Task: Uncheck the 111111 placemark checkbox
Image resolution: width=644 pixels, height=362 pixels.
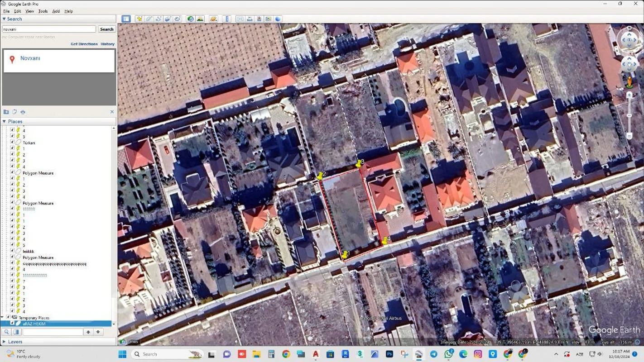Action: [12, 209]
